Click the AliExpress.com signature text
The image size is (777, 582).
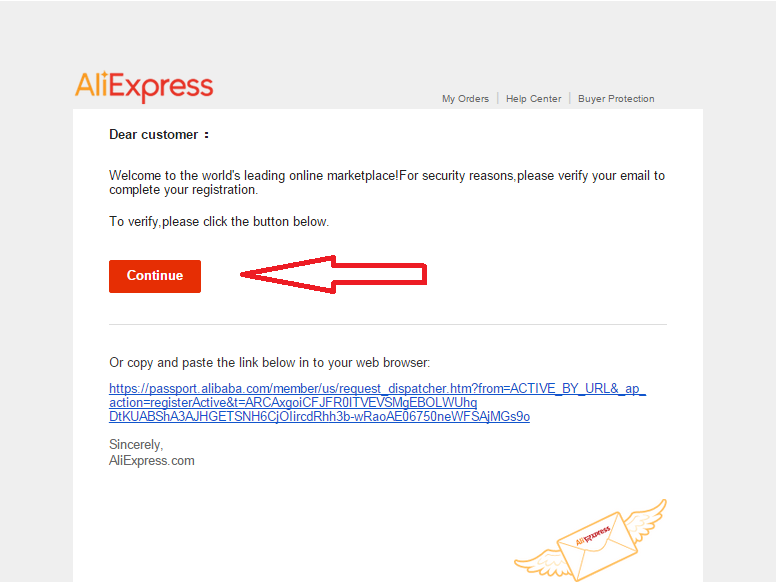(x=152, y=461)
